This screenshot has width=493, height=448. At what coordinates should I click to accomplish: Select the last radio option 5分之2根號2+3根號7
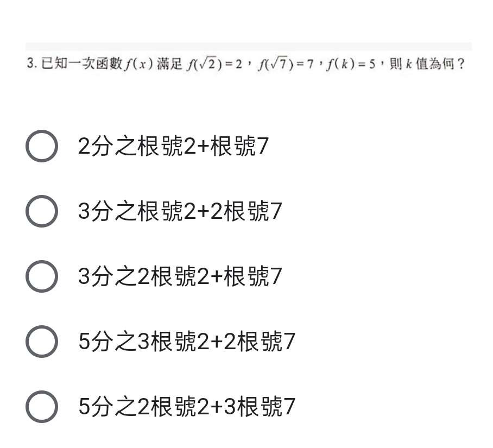pyautogui.click(x=41, y=407)
